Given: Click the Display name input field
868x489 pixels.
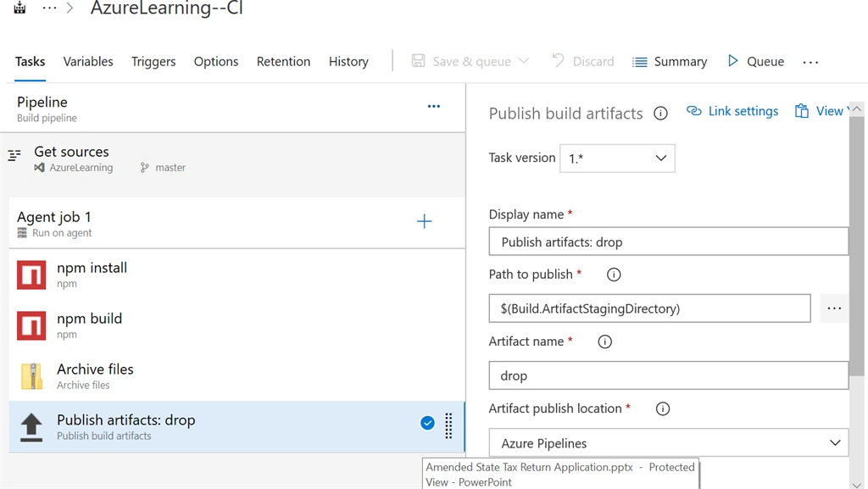Looking at the screenshot, I should (x=668, y=242).
